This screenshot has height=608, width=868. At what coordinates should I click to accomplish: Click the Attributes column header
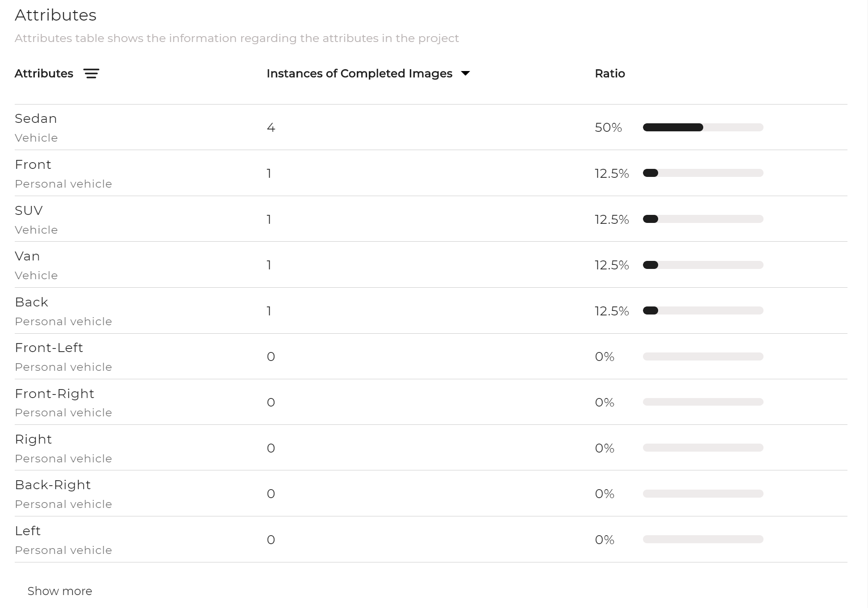point(44,74)
